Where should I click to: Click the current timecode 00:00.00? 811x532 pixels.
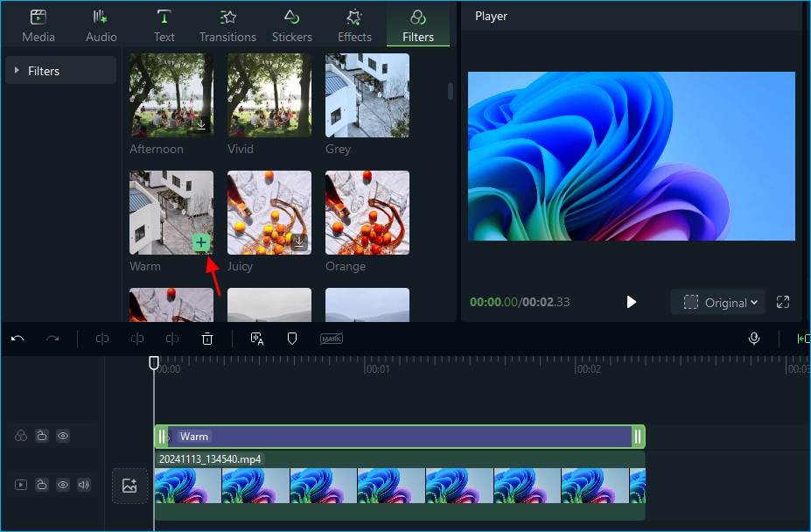pyautogui.click(x=493, y=302)
